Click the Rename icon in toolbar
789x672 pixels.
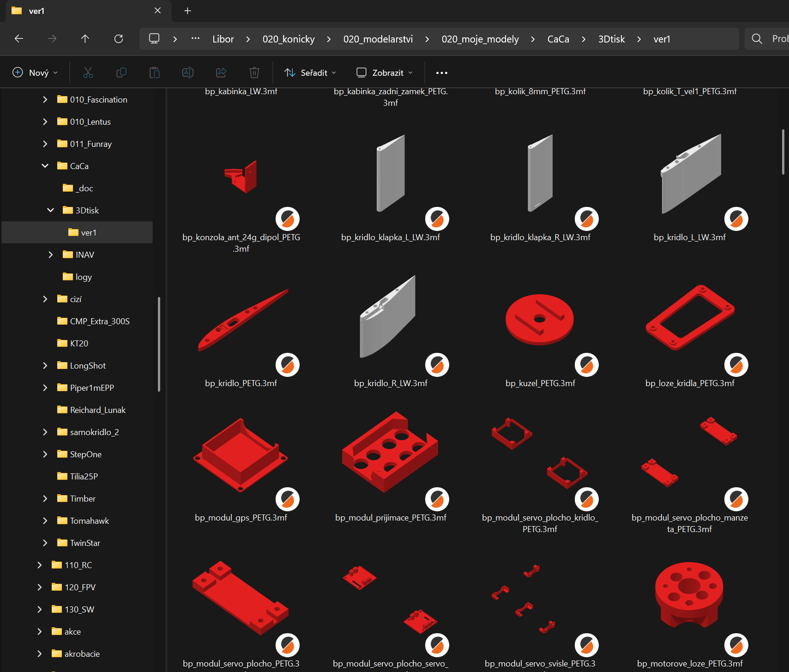188,73
